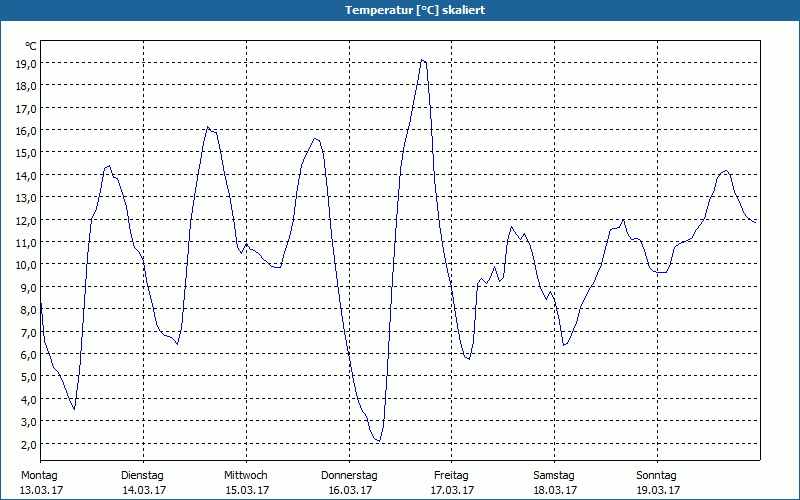Click the date 16.03.17
800x500 pixels.
350,490
